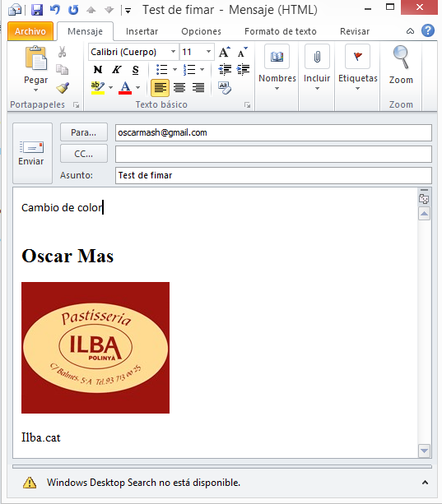Go to next item with down arrow
The height and width of the screenshot is (504, 442).
tap(109, 11)
